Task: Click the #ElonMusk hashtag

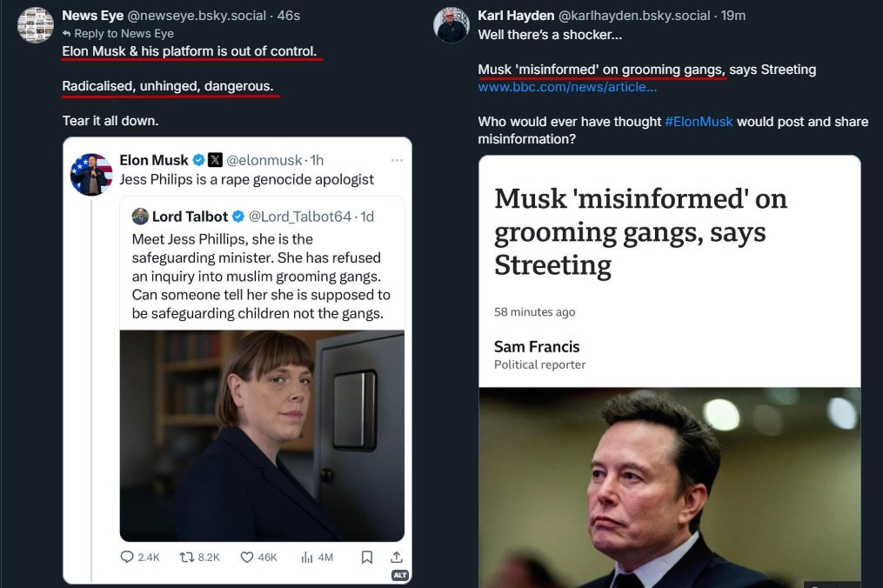Action: point(699,122)
